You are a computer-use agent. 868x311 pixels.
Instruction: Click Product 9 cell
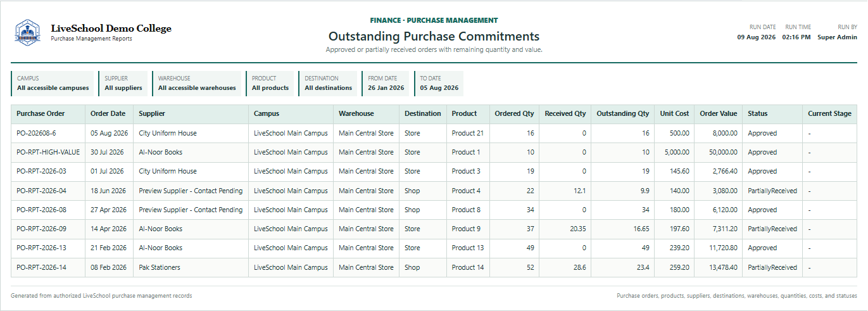466,229
